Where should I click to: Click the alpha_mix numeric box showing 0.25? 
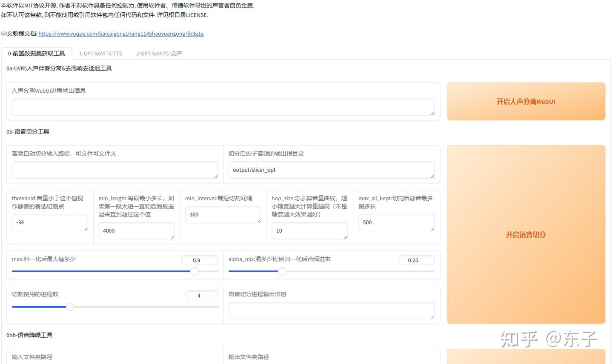click(416, 260)
